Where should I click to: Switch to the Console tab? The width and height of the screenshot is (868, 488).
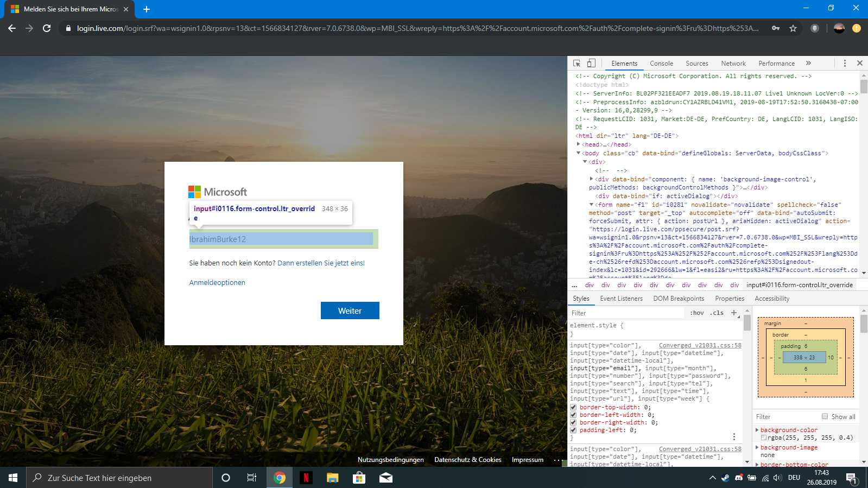661,64
